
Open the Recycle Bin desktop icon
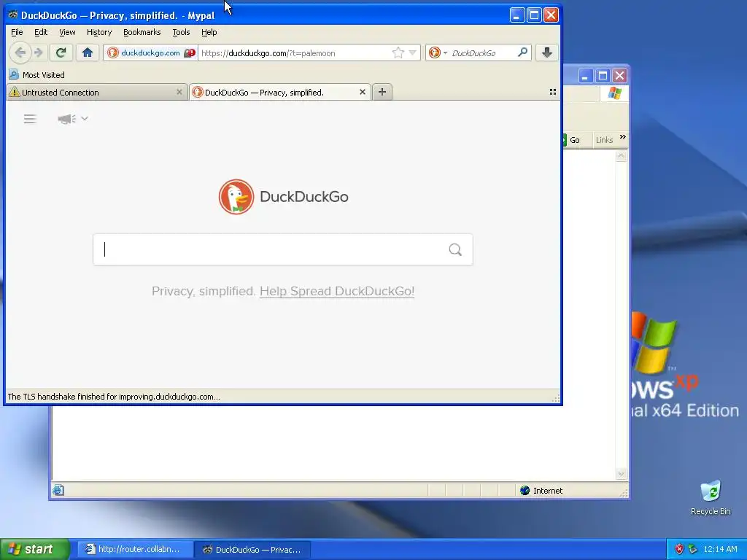[x=711, y=497]
